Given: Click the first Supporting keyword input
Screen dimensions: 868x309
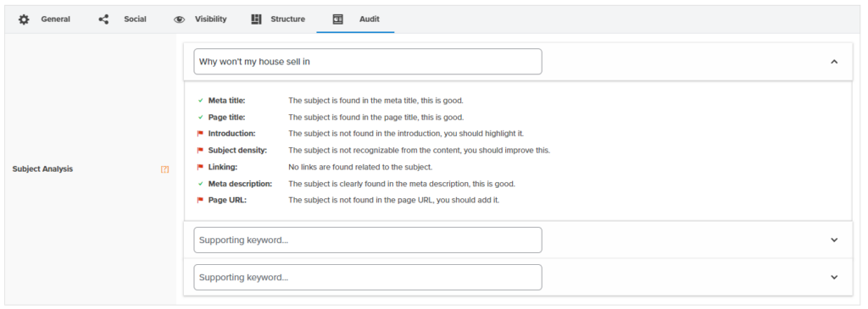Looking at the screenshot, I should click(x=368, y=240).
